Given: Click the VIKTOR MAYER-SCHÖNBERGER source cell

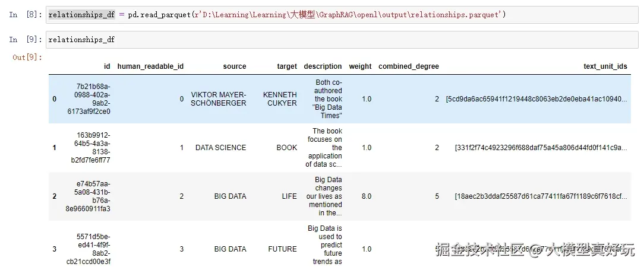Looking at the screenshot, I should (219, 99).
